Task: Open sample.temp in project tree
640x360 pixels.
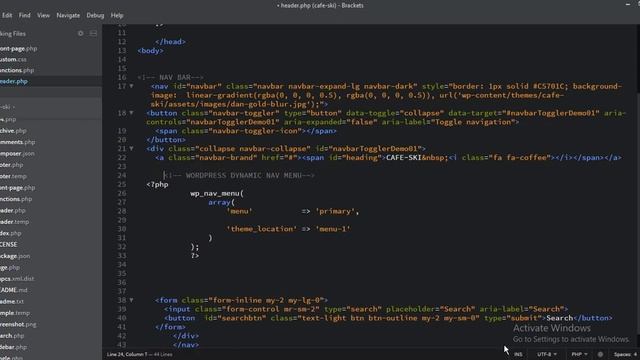Action: click(x=15, y=313)
